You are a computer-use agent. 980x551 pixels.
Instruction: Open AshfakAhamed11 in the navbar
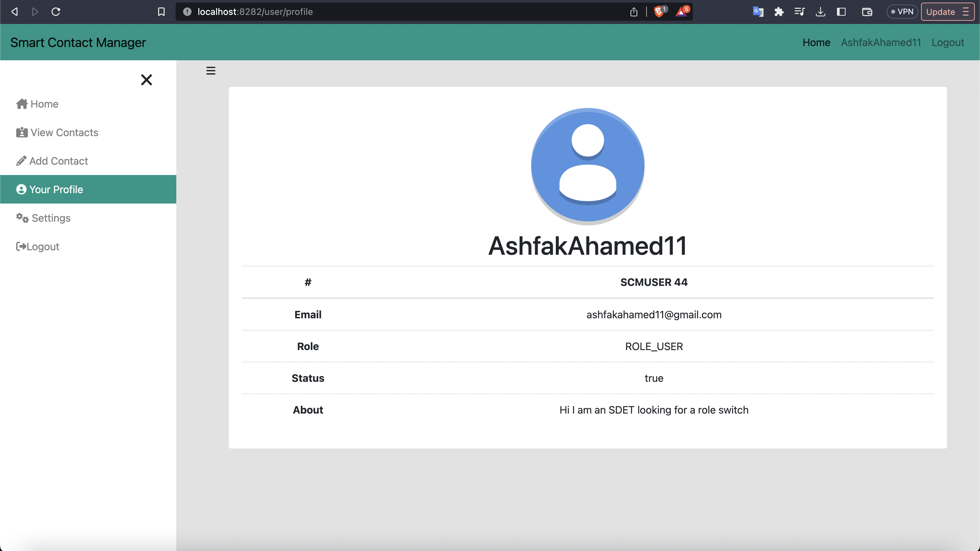(881, 42)
